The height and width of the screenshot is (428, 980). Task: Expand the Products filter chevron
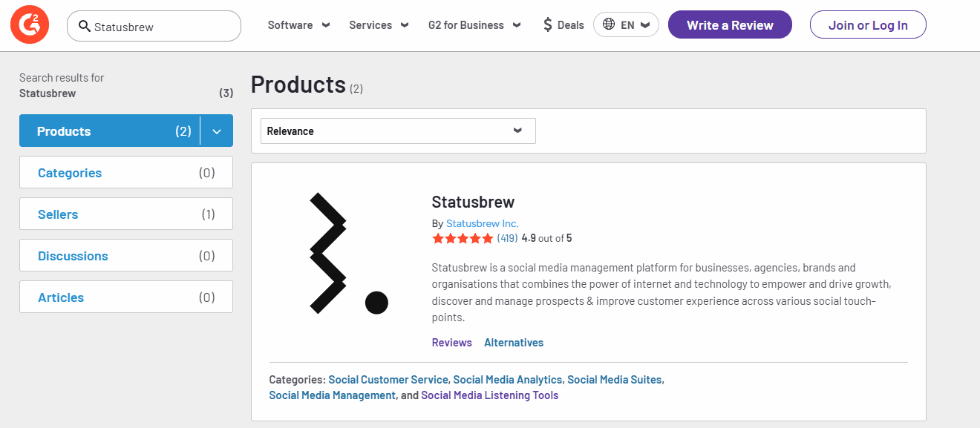tap(217, 131)
